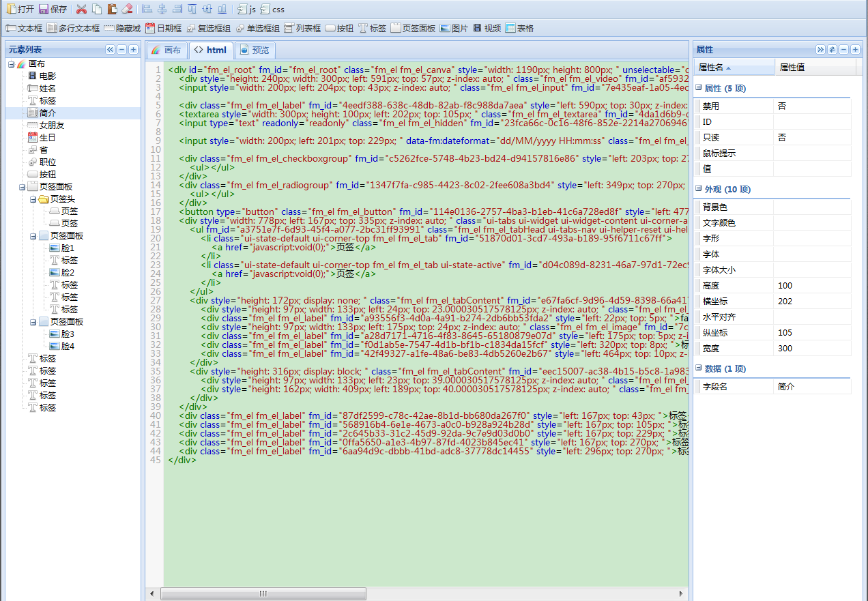The width and height of the screenshot is (868, 601).
Task: Switch to the 预览 preview tab
Action: (254, 50)
